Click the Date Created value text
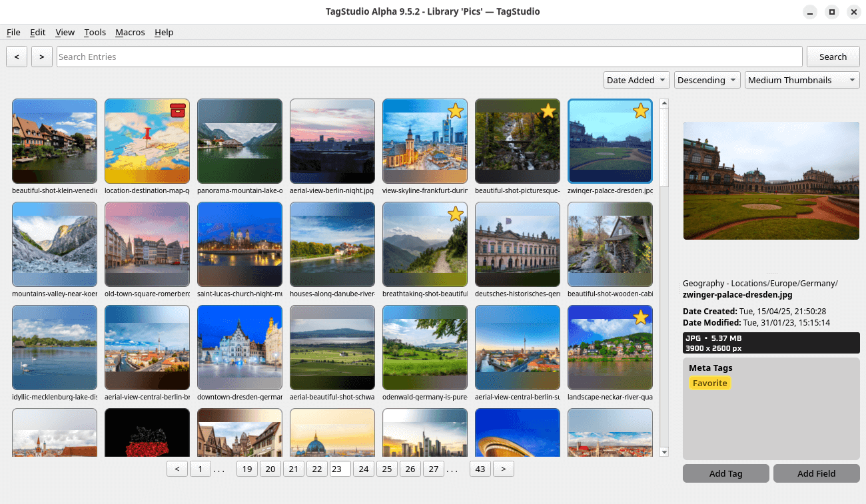866x504 pixels. [783, 311]
